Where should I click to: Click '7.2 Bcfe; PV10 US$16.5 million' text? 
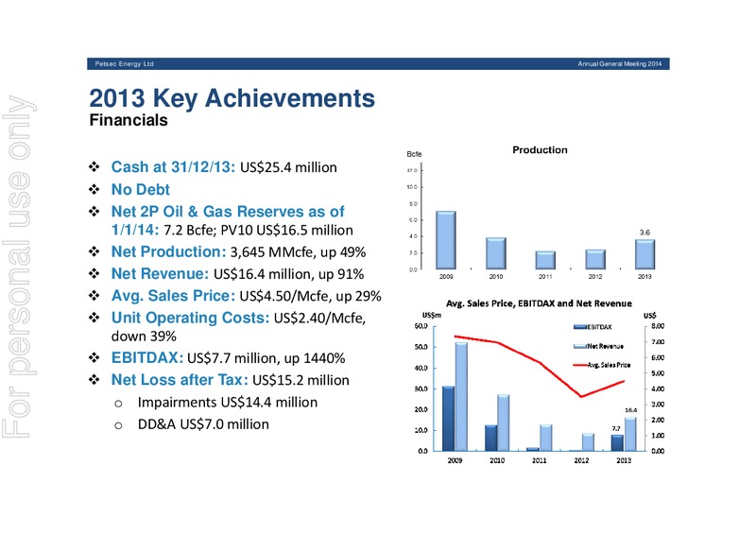258,230
